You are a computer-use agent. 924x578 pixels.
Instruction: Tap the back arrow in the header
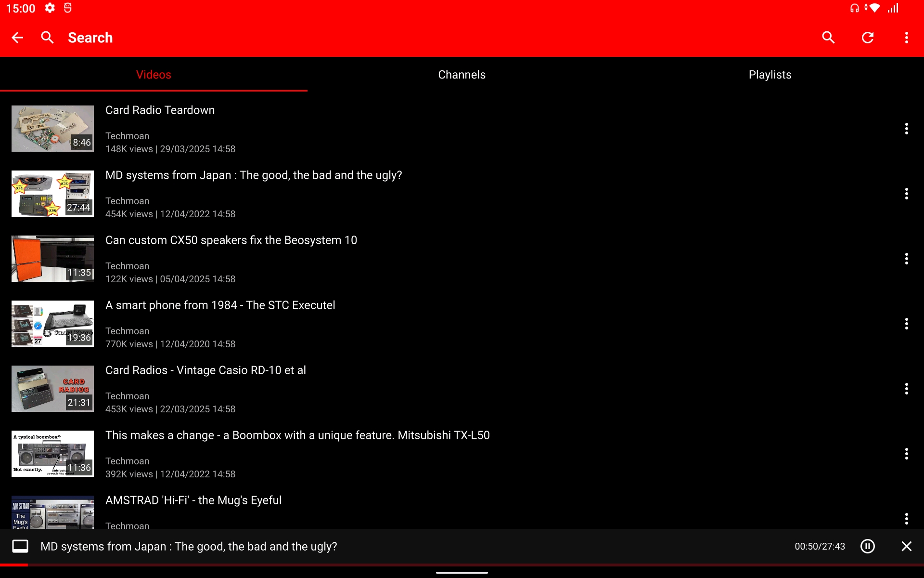tap(17, 38)
